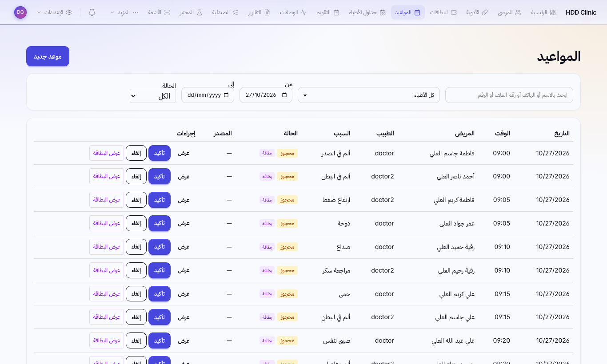
Task: Open the الحالة status dropdown
Action: 153,96
